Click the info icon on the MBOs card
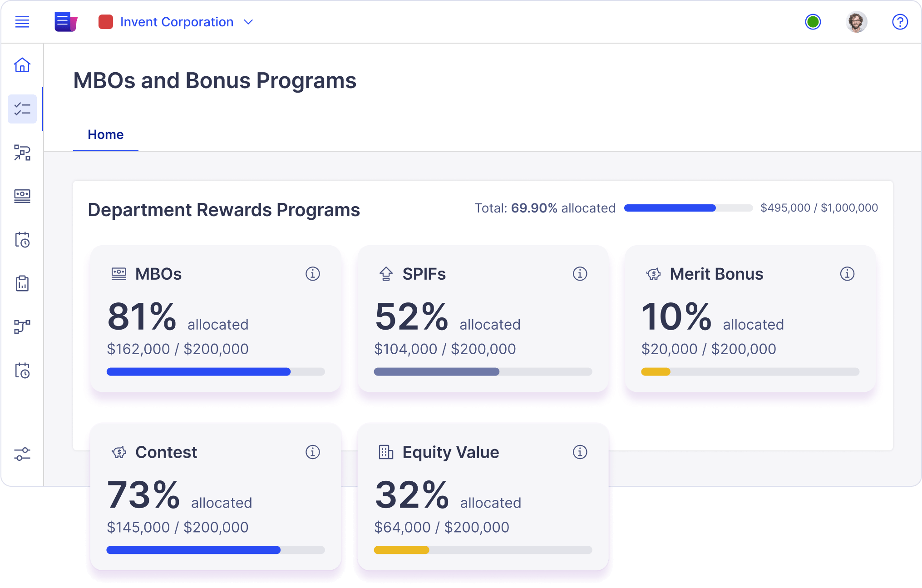Viewport: 922px width, 588px height. (313, 274)
